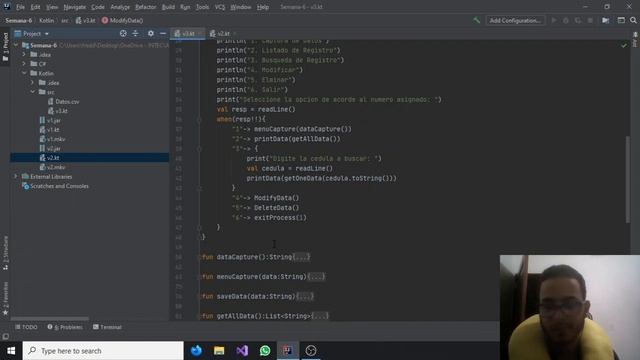Click the editor vertical scrollbar thumb
The height and width of the screenshot is (360, 640).
click(627, 180)
